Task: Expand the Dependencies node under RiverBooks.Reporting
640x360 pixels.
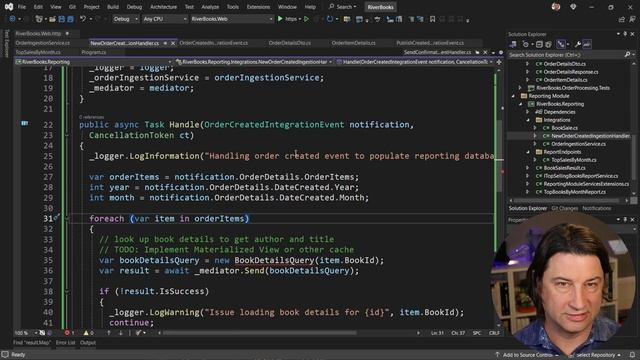Action: coord(527,112)
